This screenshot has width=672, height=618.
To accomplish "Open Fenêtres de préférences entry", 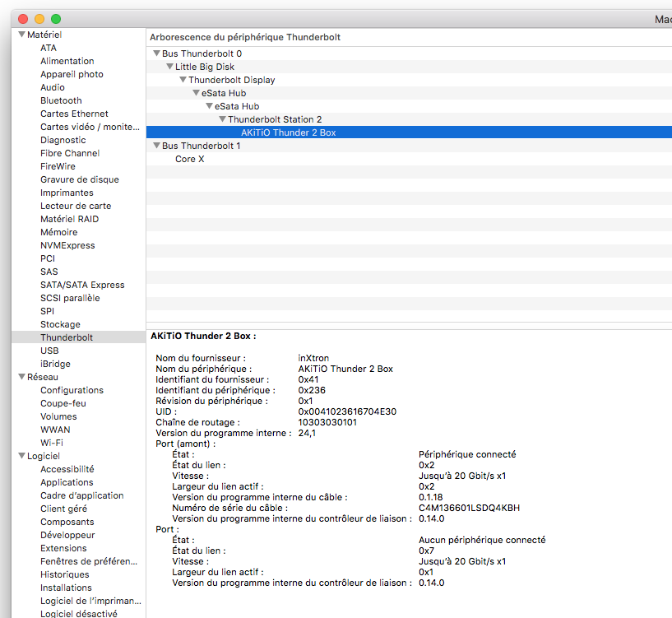I will (89, 561).
